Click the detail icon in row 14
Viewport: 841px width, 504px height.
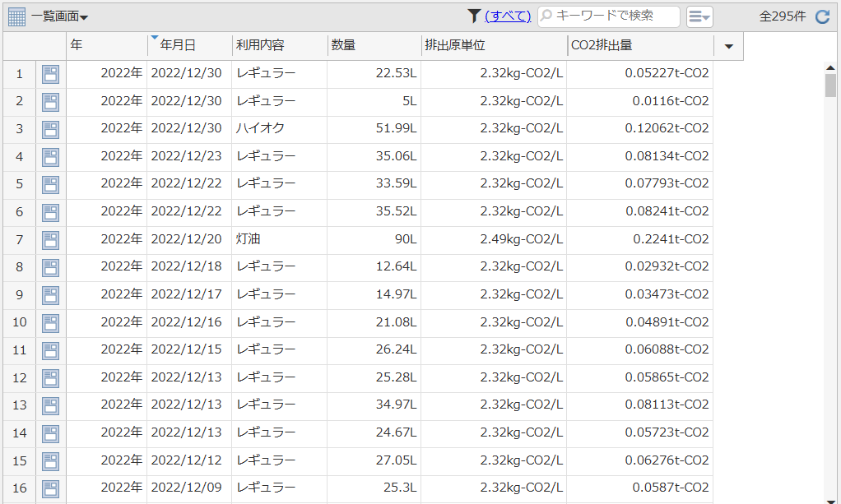tap(50, 432)
